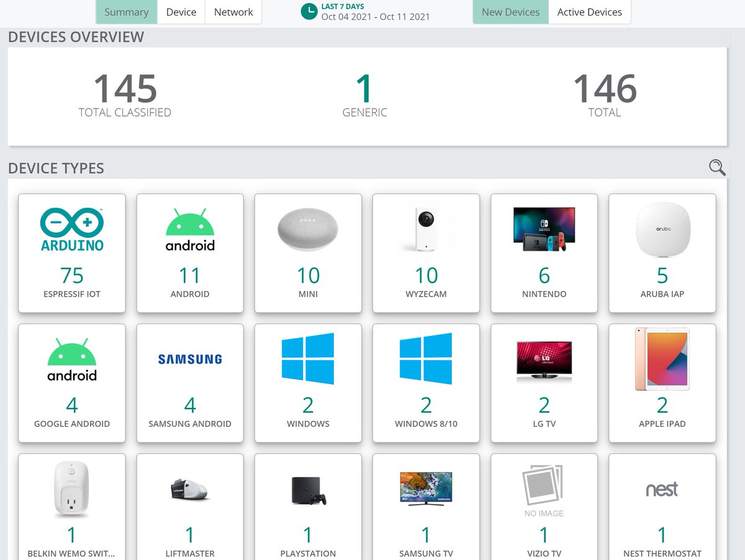Click the LiftMaster opener image
Screen dimensions: 745x560
pos(190,490)
